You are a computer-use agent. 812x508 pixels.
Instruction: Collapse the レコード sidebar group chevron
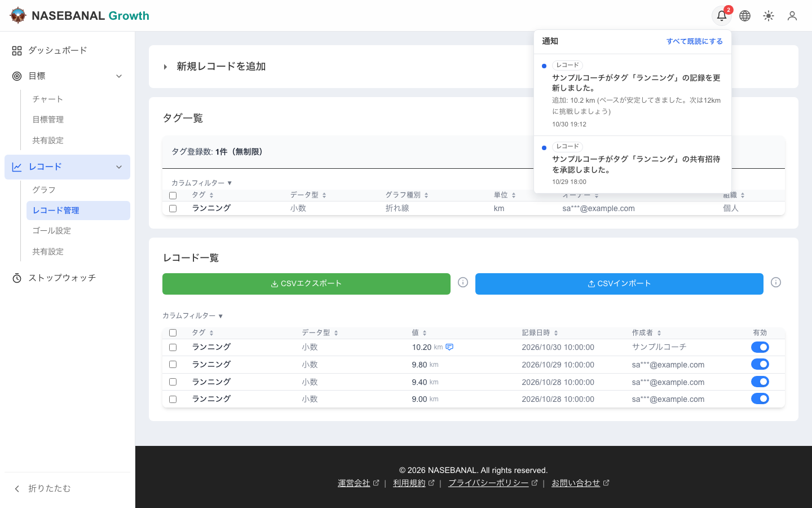[x=119, y=167]
